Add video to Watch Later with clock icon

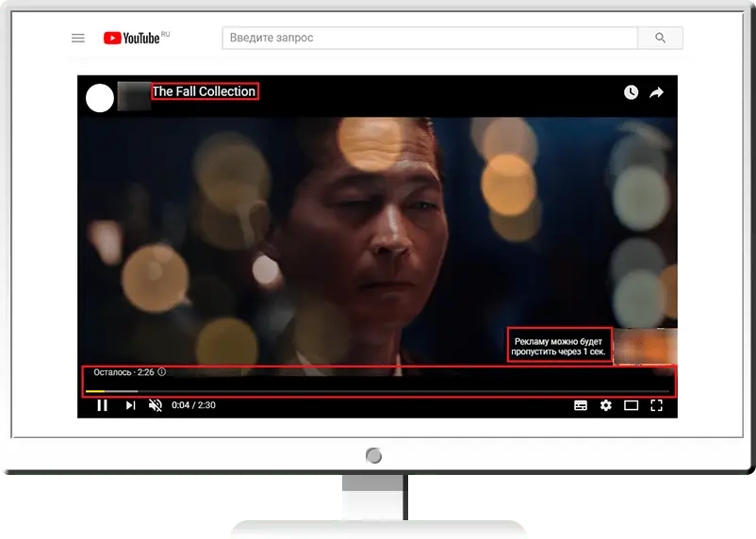point(631,92)
